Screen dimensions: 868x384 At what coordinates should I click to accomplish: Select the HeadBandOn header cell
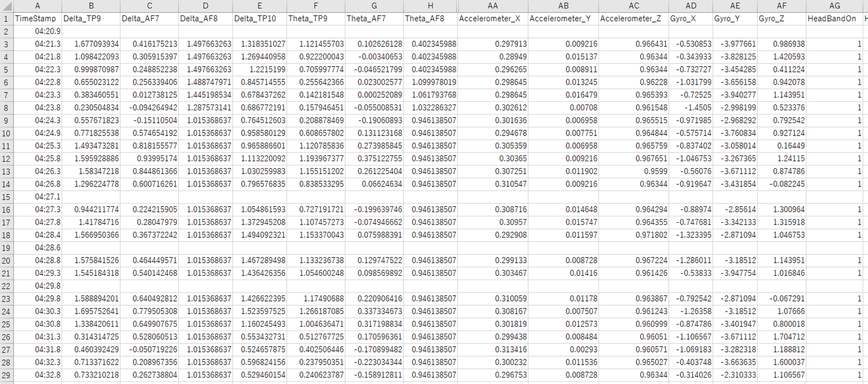[834, 18]
